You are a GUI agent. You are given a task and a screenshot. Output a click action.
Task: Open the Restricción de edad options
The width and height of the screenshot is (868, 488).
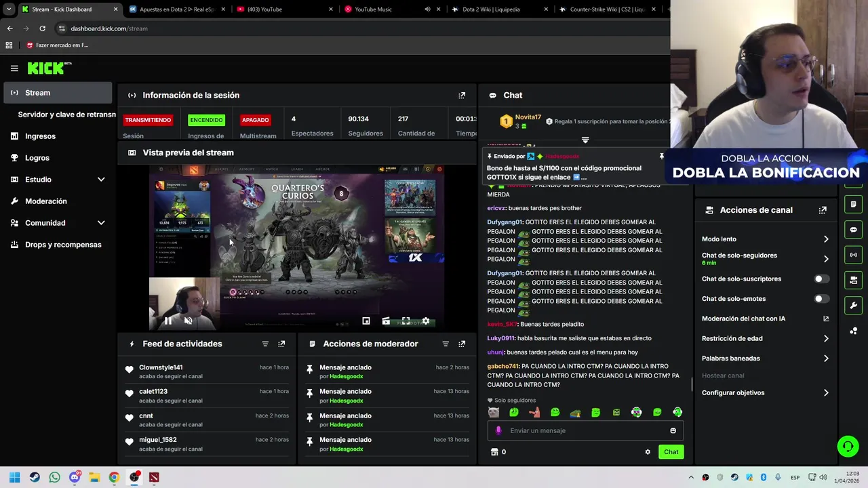766,338
